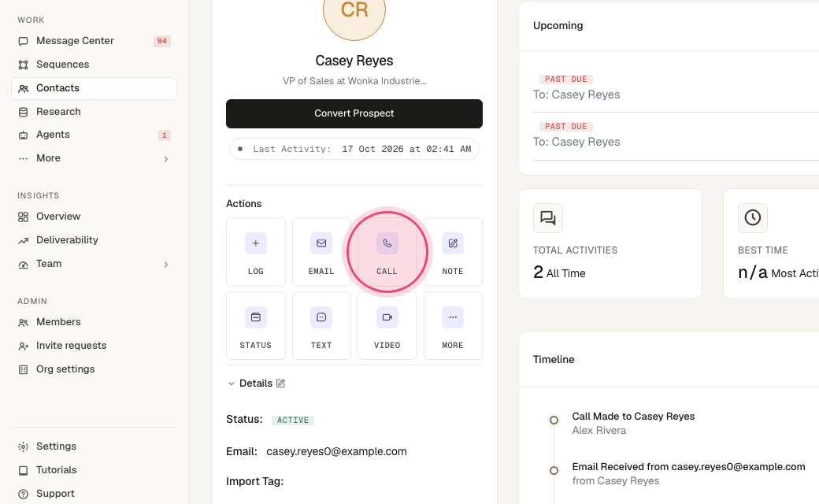The height and width of the screenshot is (504, 819).
Task: Click the More chevron arrow
Action: pos(166,159)
